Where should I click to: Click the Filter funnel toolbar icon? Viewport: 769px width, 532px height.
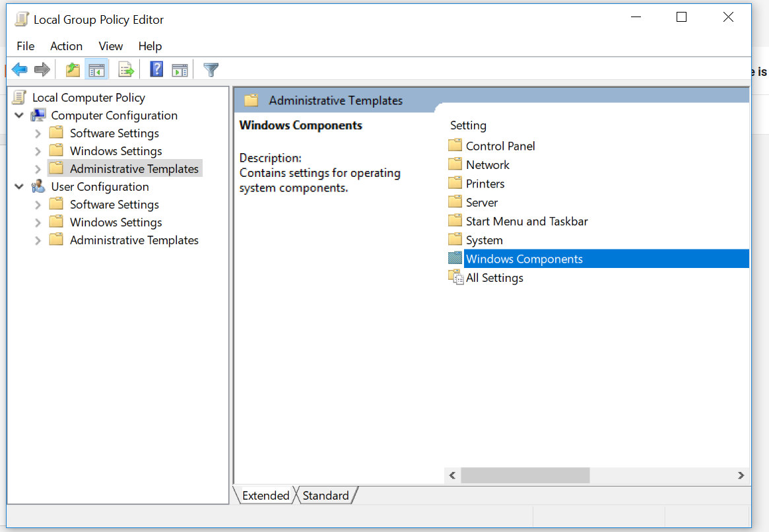tap(211, 70)
